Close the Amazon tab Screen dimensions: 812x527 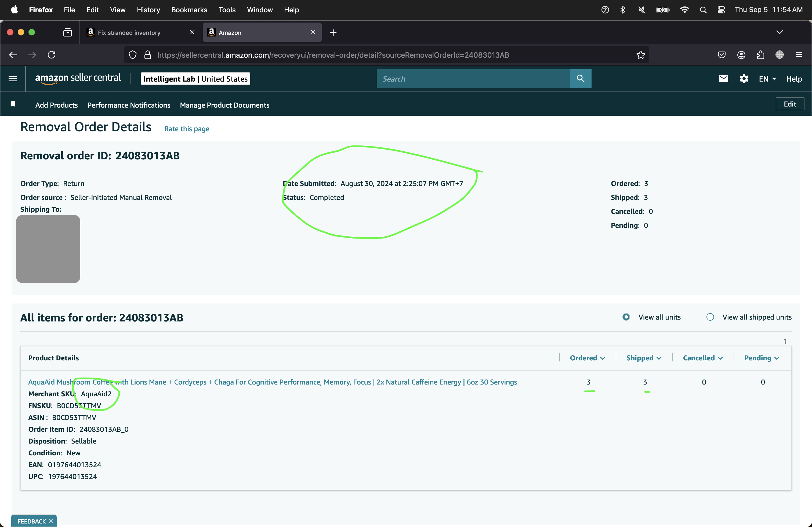pyautogui.click(x=313, y=32)
